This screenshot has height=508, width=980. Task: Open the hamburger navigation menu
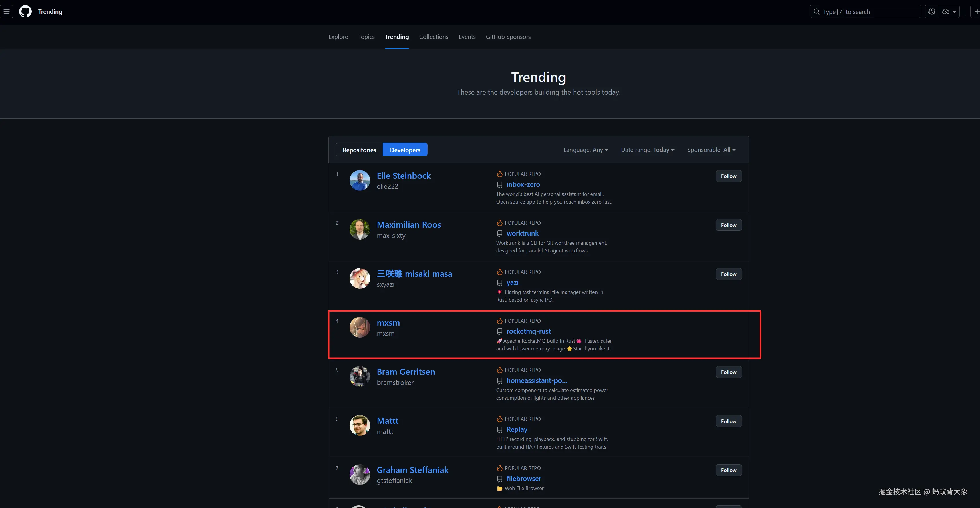(x=7, y=11)
